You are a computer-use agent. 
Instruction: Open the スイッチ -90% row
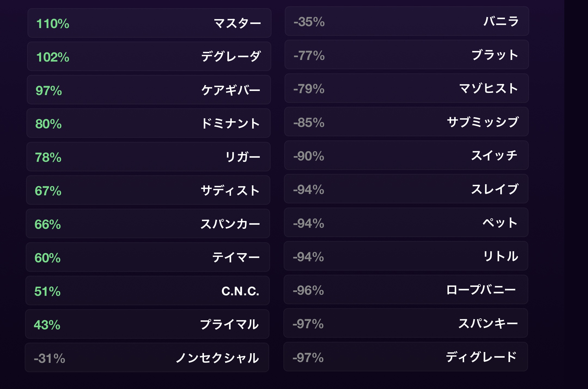point(406,155)
